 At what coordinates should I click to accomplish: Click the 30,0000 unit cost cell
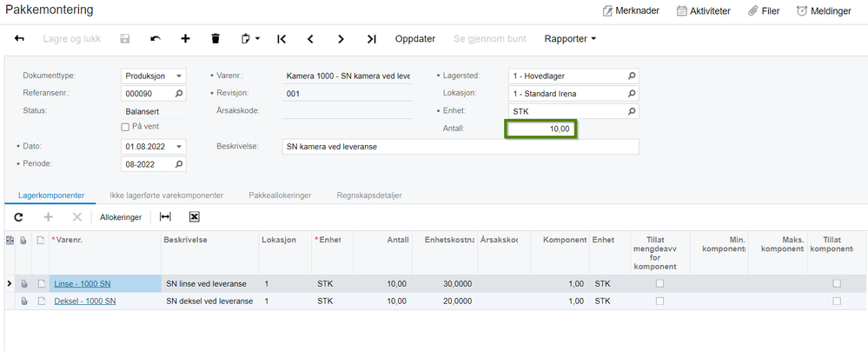pos(445,284)
